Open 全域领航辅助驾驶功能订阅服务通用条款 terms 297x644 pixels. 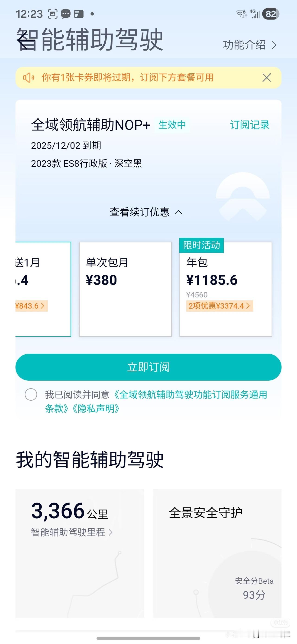156,402
